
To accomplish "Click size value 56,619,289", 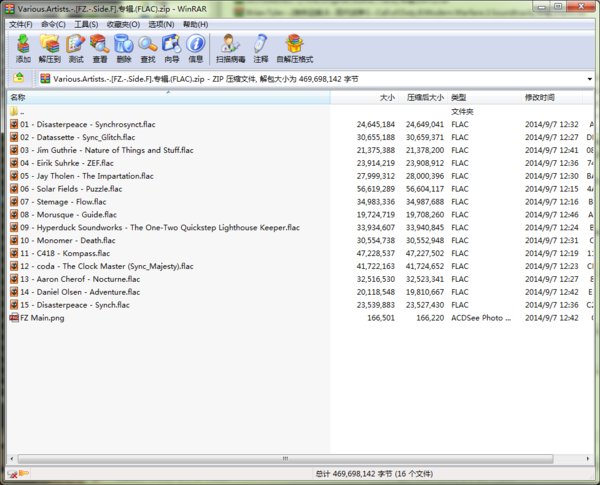I will [376, 189].
